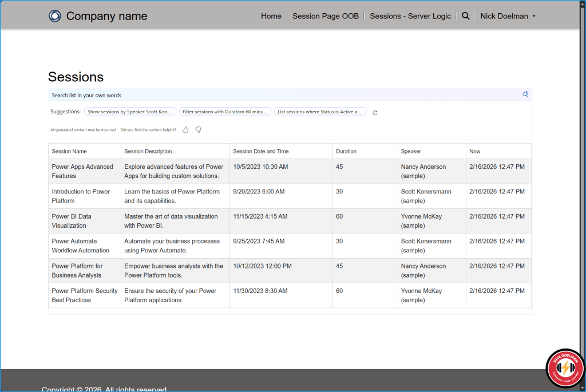The height and width of the screenshot is (392, 586).
Task: Open the search magnifier in navbar
Action: pos(466,16)
